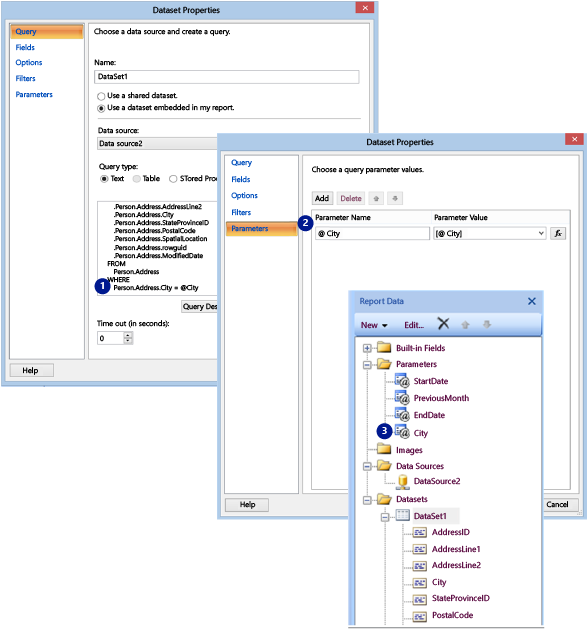Click the delete X icon in Report Data toolbar
587x638 pixels.
pos(443,324)
